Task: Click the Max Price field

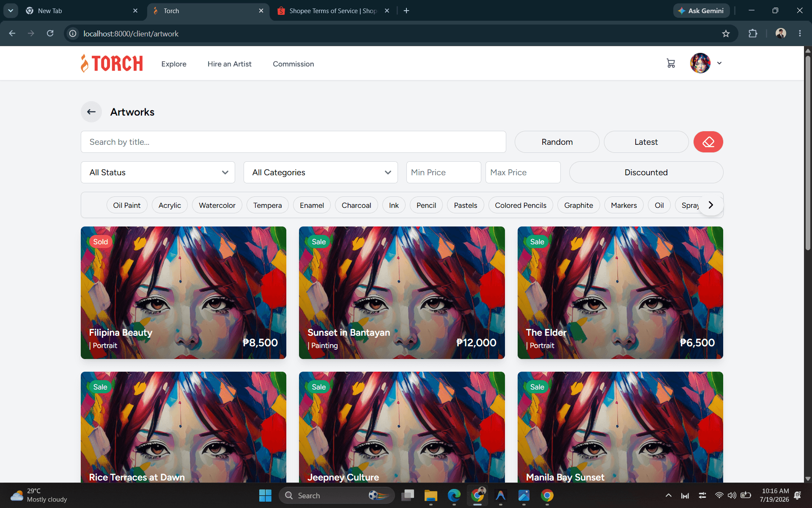Action: click(523, 172)
